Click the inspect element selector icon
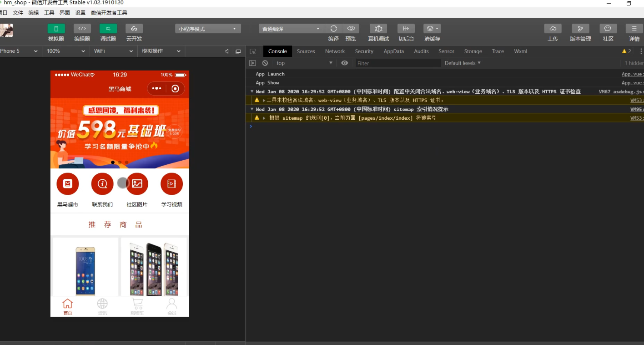 (253, 51)
